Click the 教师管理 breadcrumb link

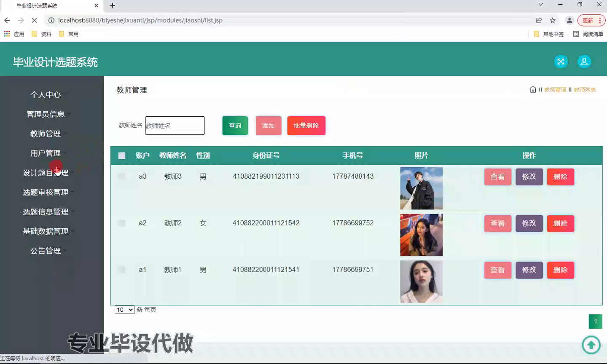tap(555, 90)
